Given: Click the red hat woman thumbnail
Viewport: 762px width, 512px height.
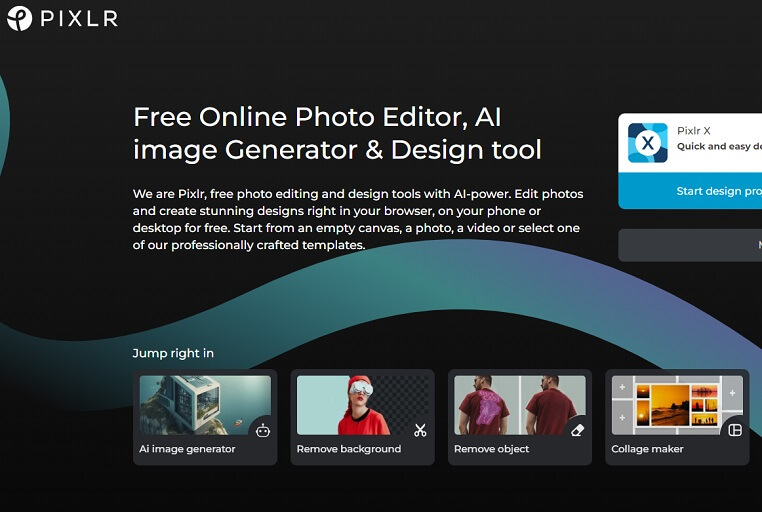Looking at the screenshot, I should tap(363, 405).
